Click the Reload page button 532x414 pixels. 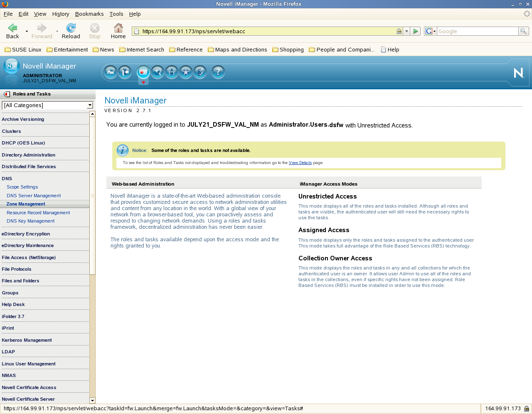[x=71, y=31]
